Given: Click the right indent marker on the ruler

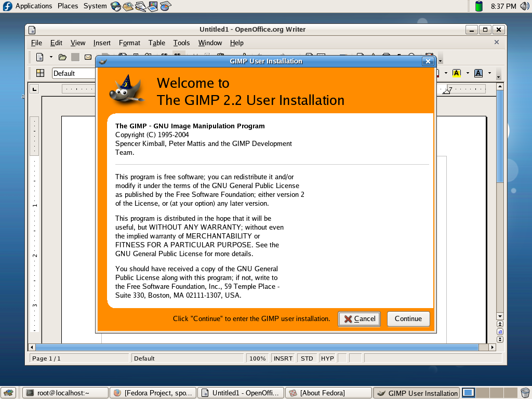Looking at the screenshot, I should point(446,90).
